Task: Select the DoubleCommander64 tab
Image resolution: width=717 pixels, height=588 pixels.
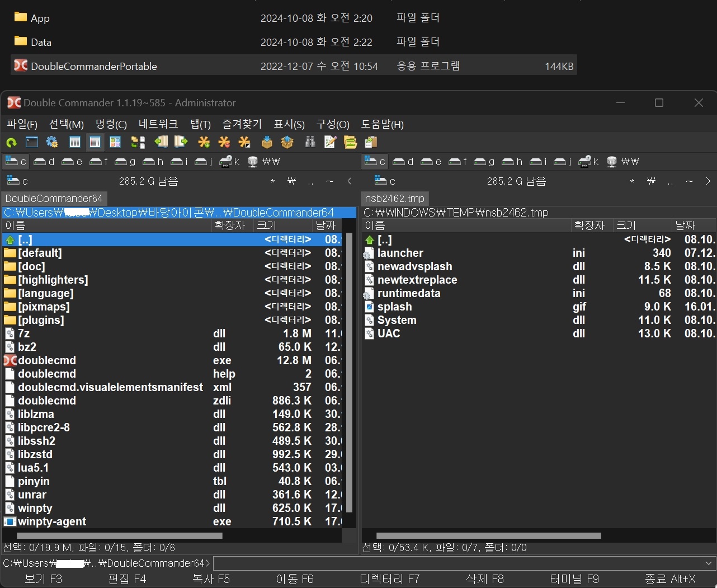Action: (x=54, y=198)
